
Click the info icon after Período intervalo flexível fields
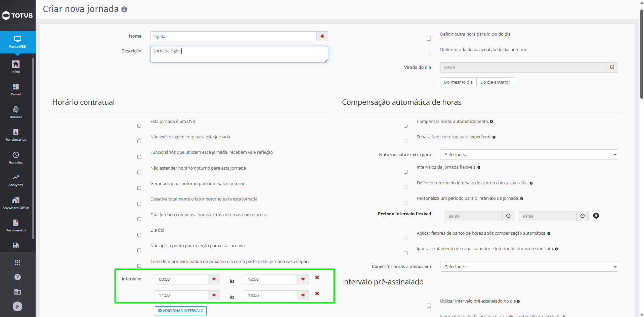(x=596, y=216)
